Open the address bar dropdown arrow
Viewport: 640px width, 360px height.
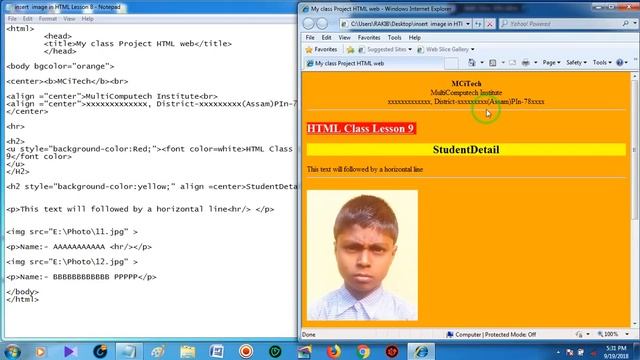(x=468, y=24)
